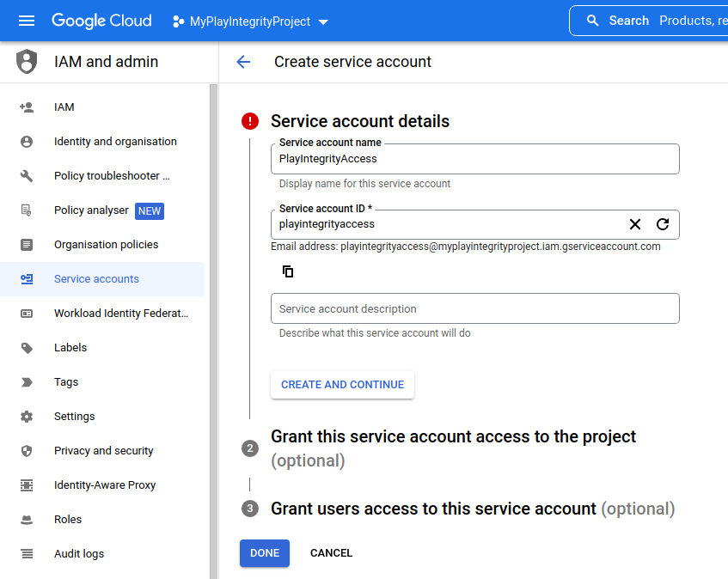This screenshot has width=728, height=579.
Task: Open Workload Identity Federation
Action: coord(120,313)
